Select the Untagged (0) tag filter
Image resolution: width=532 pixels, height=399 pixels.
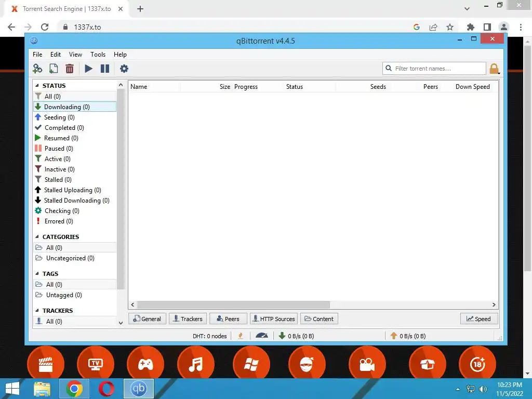coord(75,295)
